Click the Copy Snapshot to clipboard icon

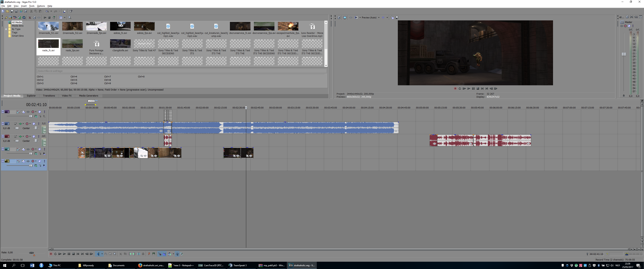(x=393, y=17)
